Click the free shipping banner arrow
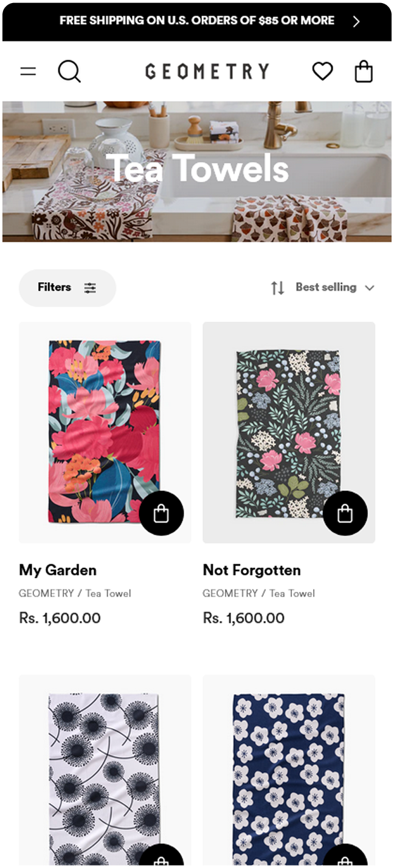 356,22
